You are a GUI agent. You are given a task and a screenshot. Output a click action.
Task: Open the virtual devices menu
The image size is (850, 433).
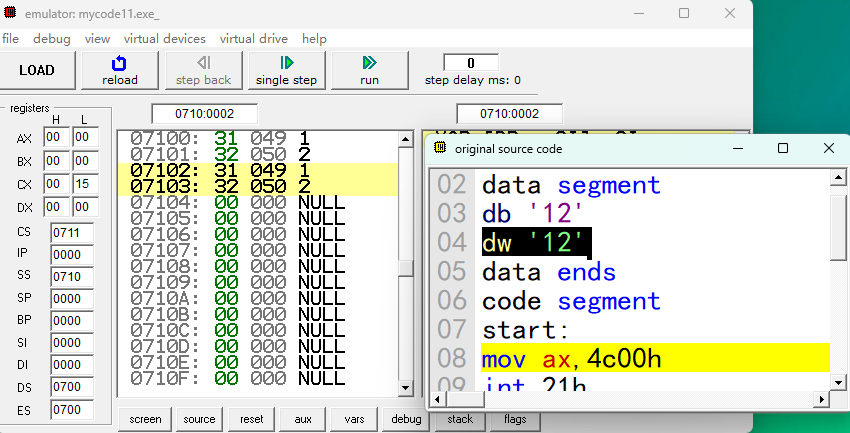tap(165, 39)
